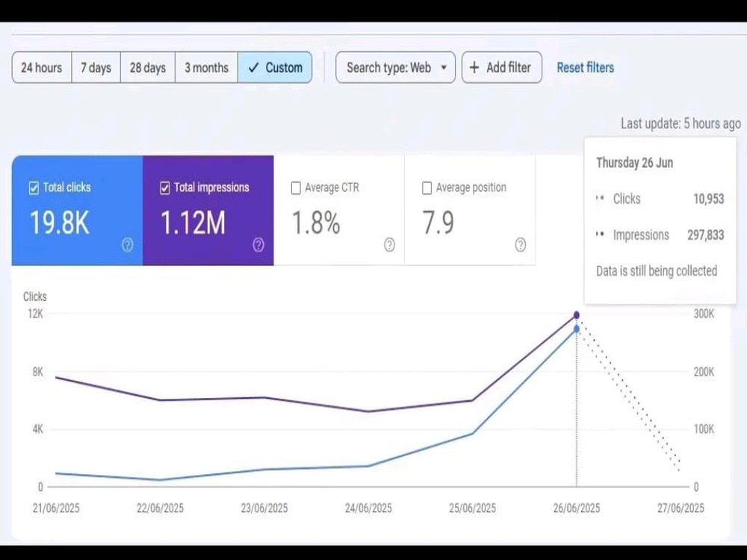The width and height of the screenshot is (747, 560).
Task: Click the 23/06/2025 axis date label
Action: [264, 508]
